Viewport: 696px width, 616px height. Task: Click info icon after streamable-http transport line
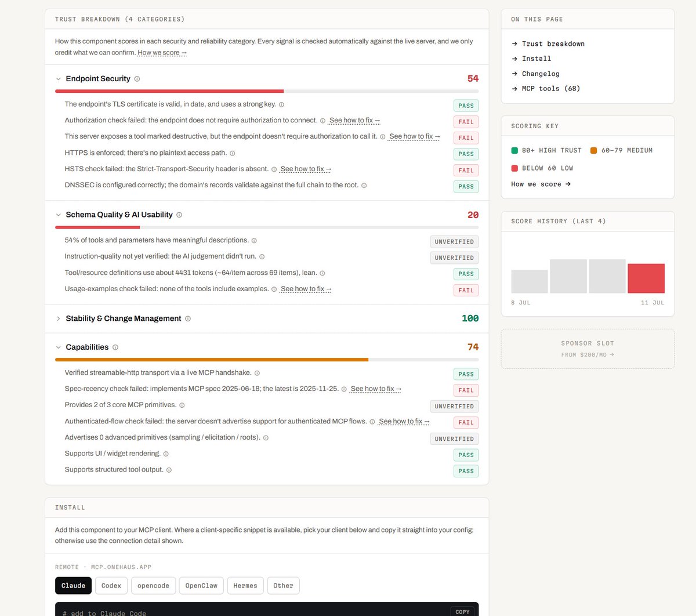(257, 373)
